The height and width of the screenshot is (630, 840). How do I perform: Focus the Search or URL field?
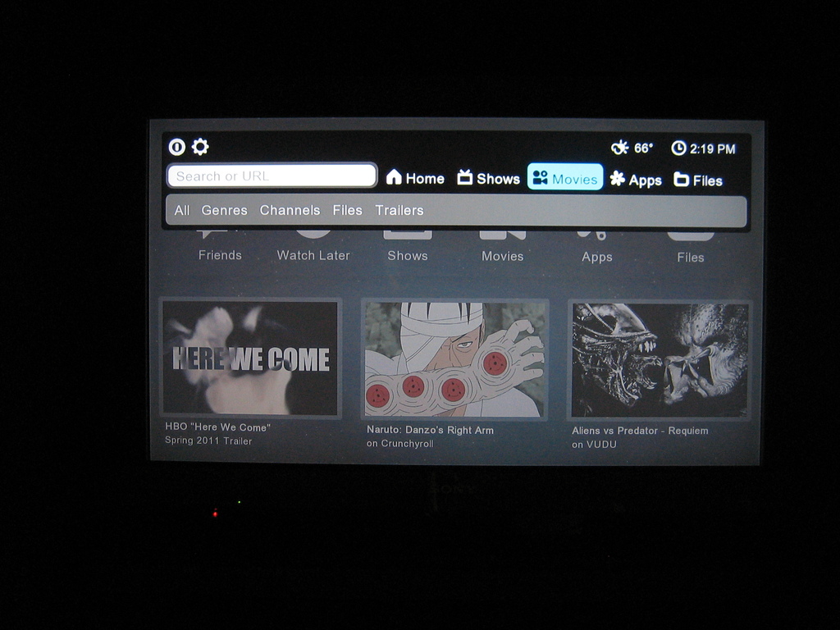click(272, 176)
